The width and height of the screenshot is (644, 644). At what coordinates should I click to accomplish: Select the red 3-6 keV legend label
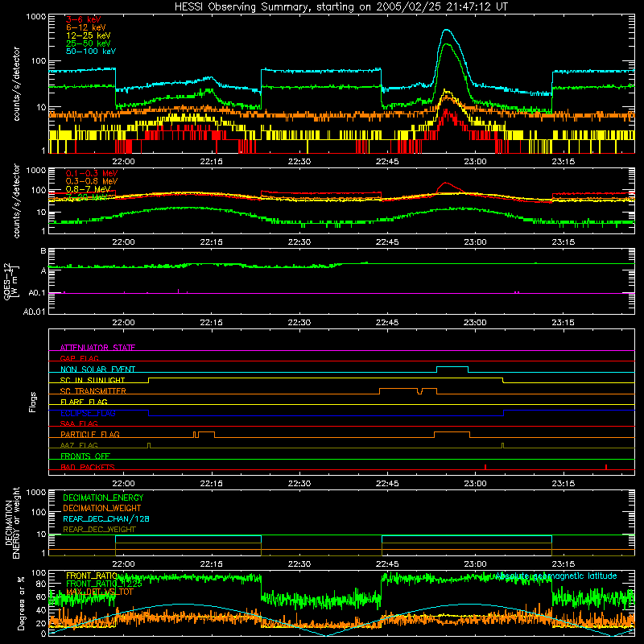coord(83,19)
